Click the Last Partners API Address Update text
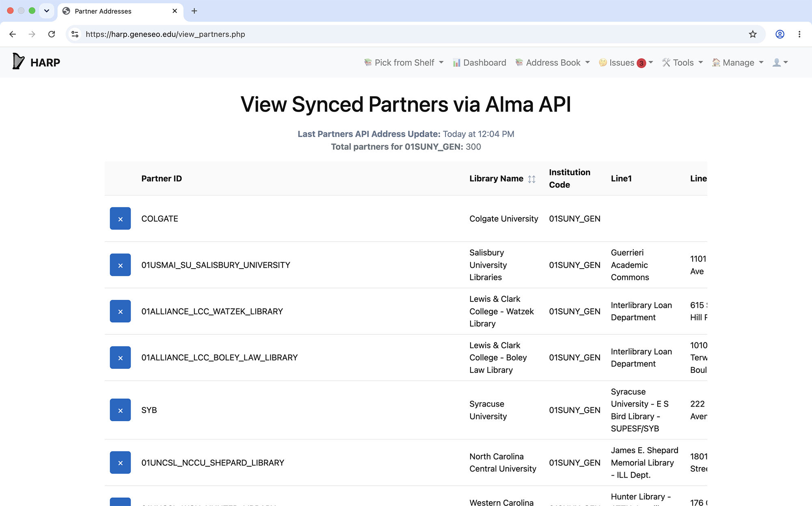The image size is (812, 506). [x=406, y=134]
